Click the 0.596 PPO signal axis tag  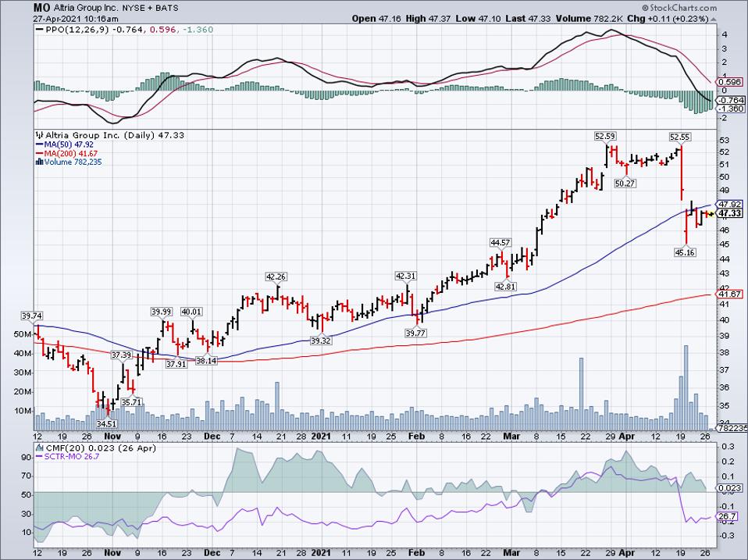pos(730,82)
